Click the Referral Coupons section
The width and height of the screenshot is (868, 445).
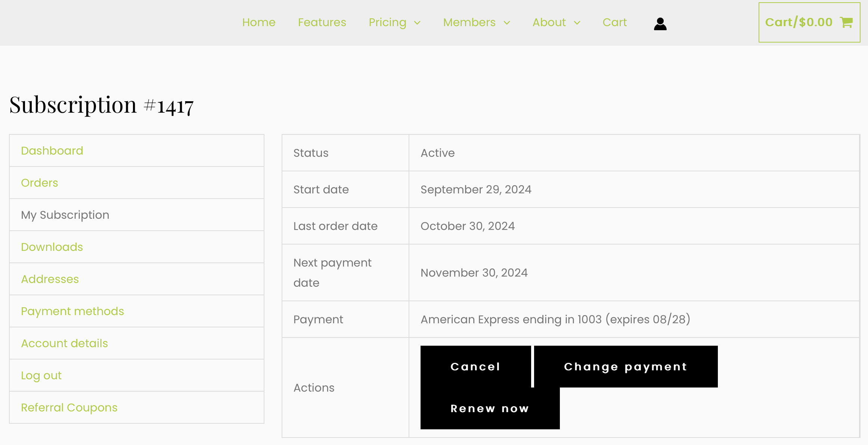point(69,408)
